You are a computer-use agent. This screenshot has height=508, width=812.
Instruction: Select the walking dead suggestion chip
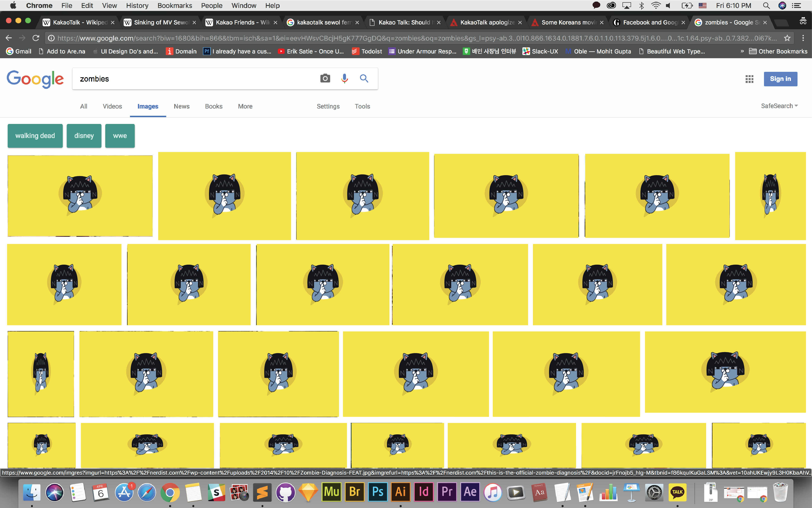point(35,136)
